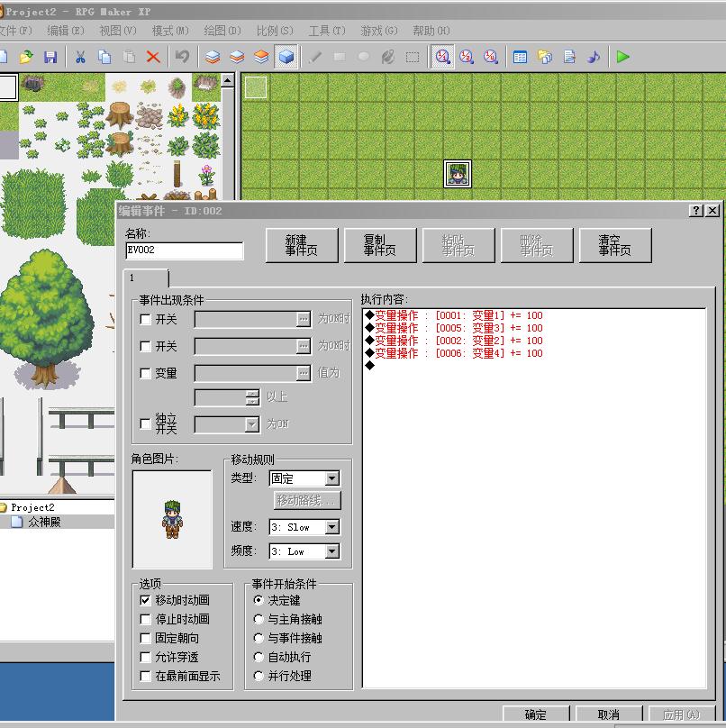Viewport: 726px width, 728px height.
Task: Open the Sound Test music note icon
Action: 594,57
